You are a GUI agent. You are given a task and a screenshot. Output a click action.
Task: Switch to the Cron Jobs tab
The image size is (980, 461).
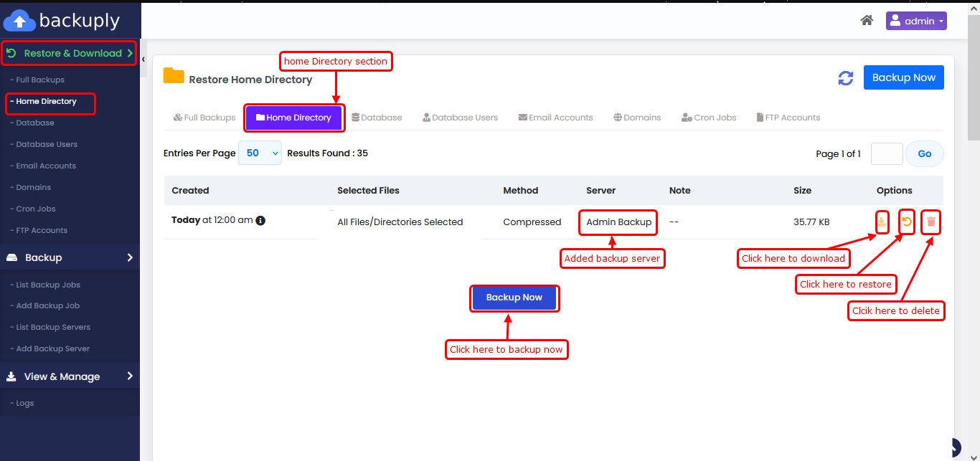click(710, 118)
